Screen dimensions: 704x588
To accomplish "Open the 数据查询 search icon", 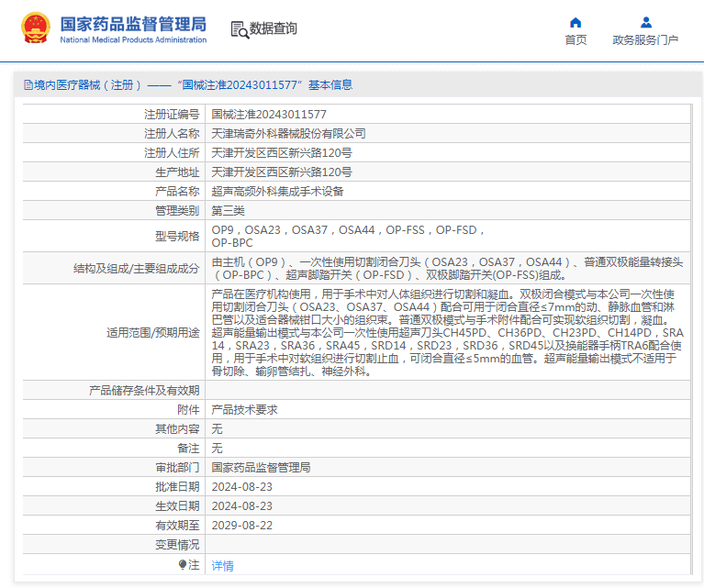I will pos(240,29).
